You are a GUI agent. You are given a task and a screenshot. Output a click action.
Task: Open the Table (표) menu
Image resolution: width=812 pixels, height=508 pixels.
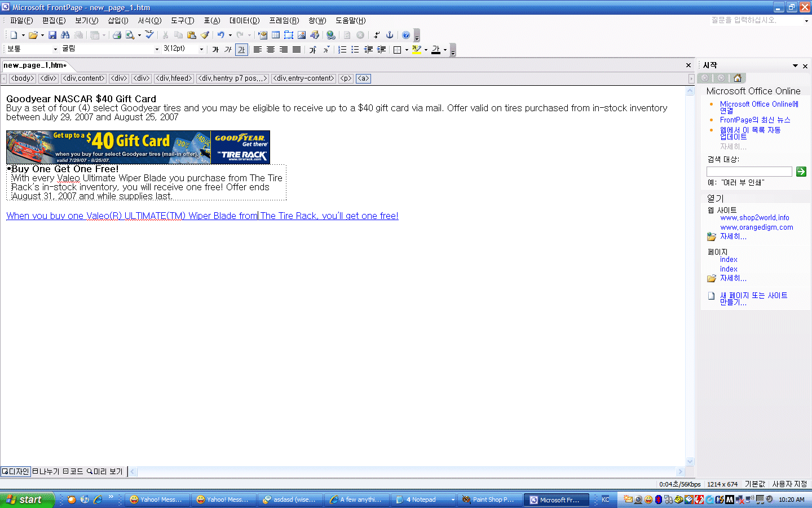[212, 20]
